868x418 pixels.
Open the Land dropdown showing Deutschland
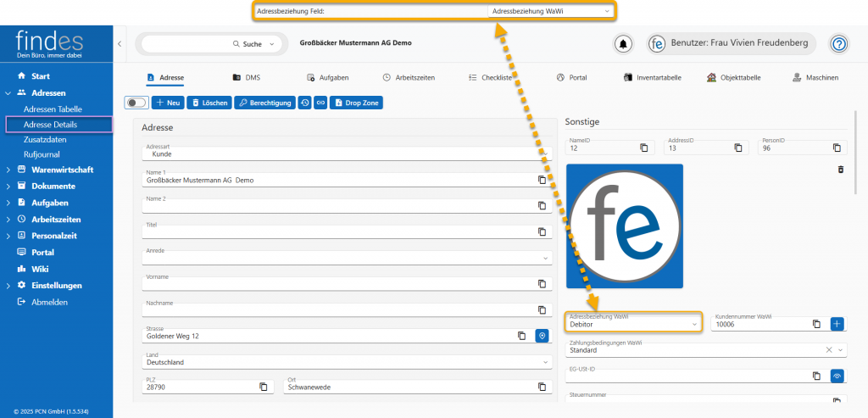click(348, 362)
